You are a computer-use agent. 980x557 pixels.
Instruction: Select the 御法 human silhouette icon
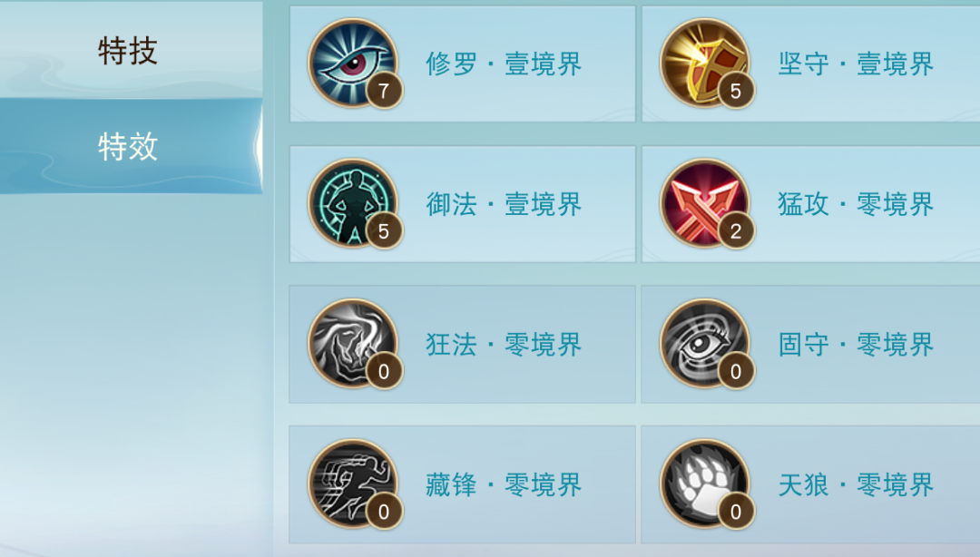pos(353,202)
